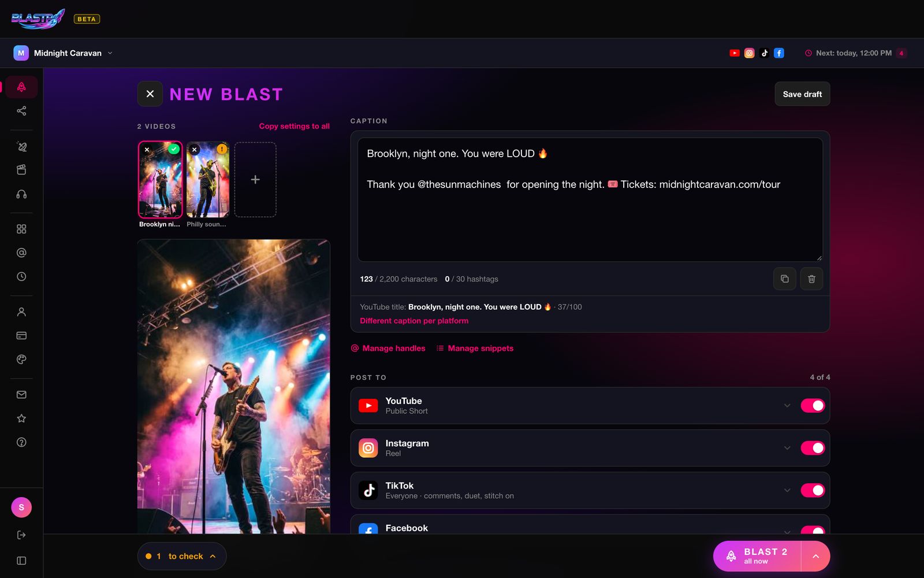Image resolution: width=924 pixels, height=578 pixels.
Task: Open Manage snippets link
Action: (x=475, y=348)
